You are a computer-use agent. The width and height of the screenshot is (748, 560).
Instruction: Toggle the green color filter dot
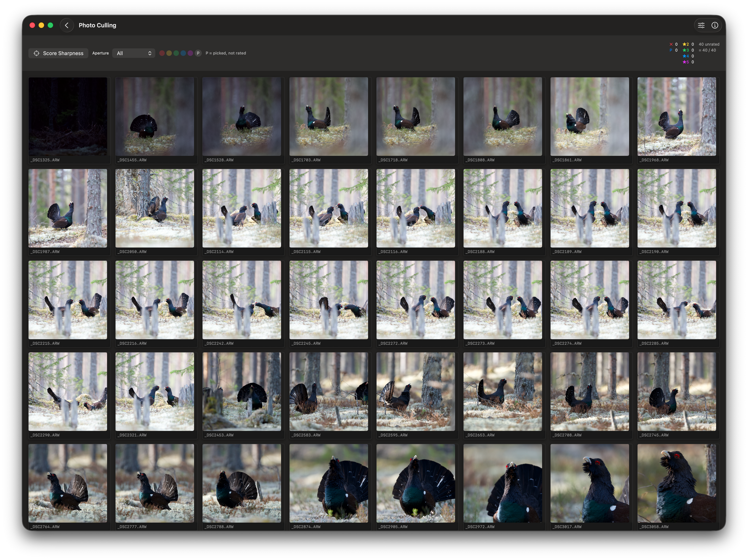pyautogui.click(x=176, y=53)
